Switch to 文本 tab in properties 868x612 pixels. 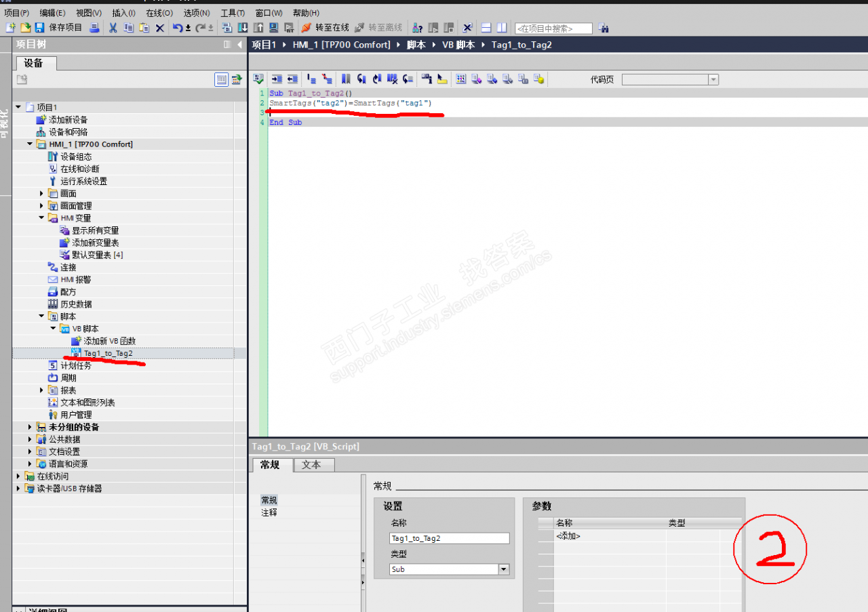[314, 465]
